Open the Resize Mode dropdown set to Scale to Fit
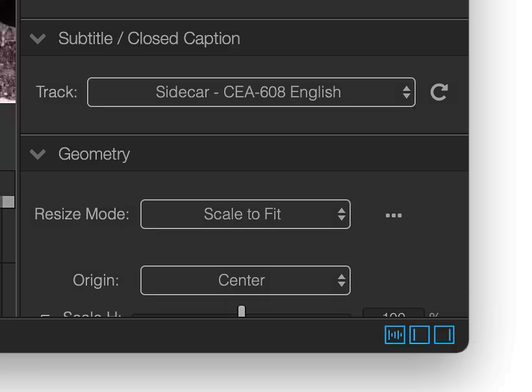532x392 pixels. coord(246,214)
